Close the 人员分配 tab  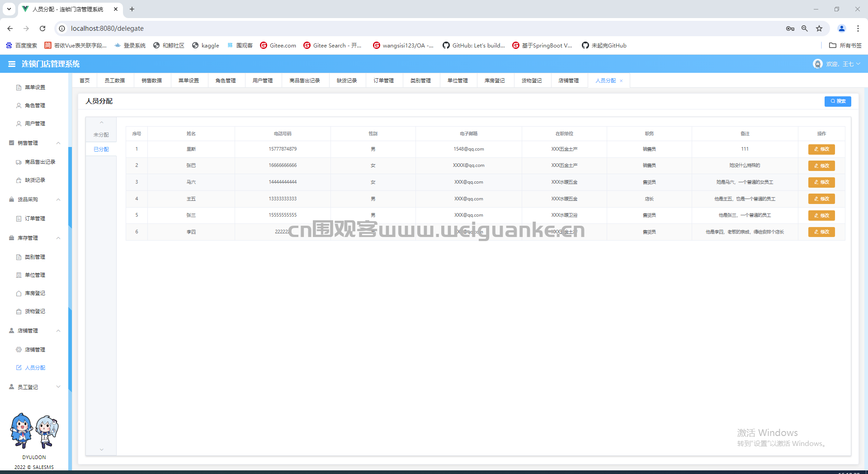(621, 81)
